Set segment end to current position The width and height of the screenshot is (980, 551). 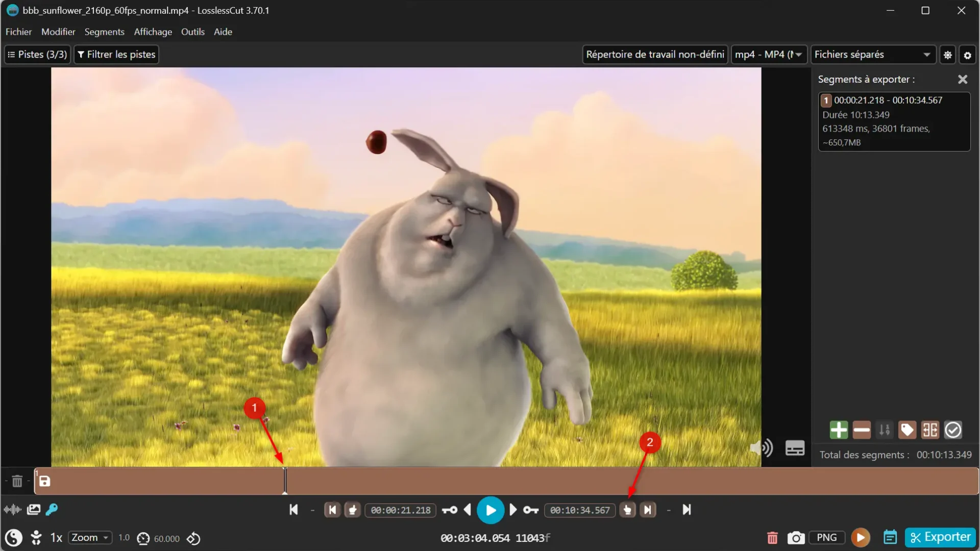pyautogui.click(x=628, y=510)
